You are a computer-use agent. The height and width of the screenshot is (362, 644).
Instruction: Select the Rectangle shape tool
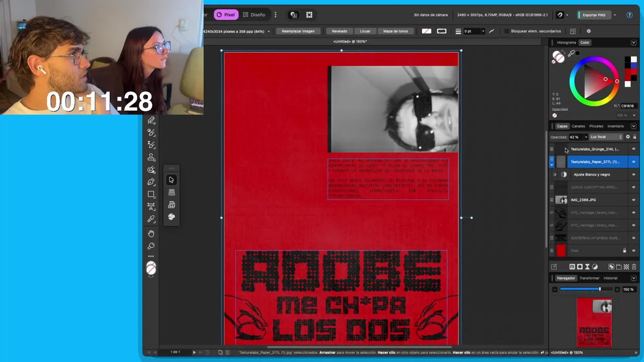click(x=151, y=194)
